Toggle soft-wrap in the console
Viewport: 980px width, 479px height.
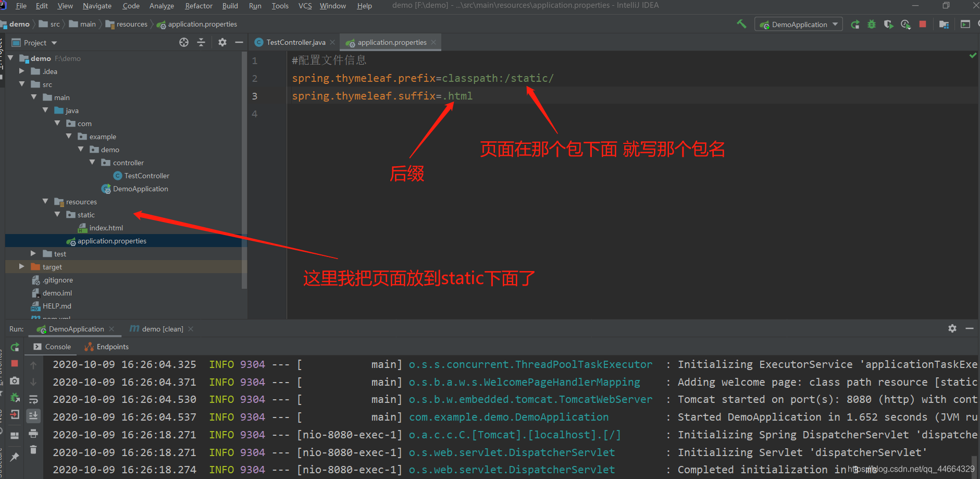[x=33, y=399]
